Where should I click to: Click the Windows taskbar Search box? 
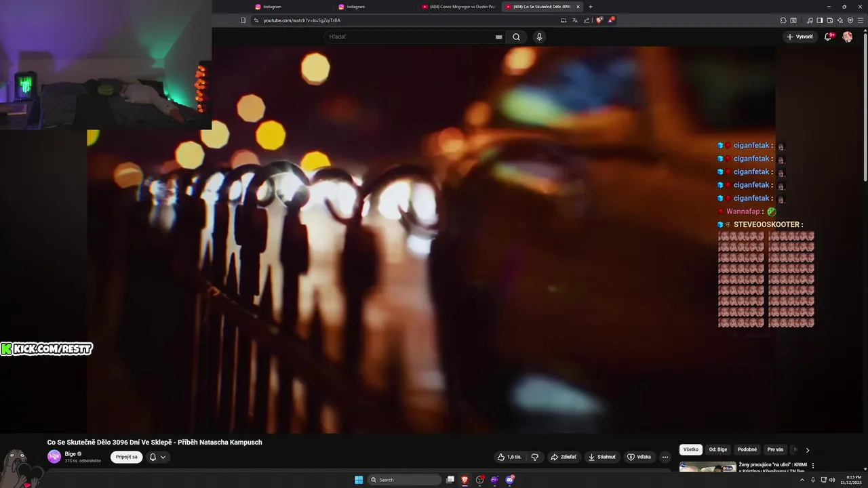point(404,480)
